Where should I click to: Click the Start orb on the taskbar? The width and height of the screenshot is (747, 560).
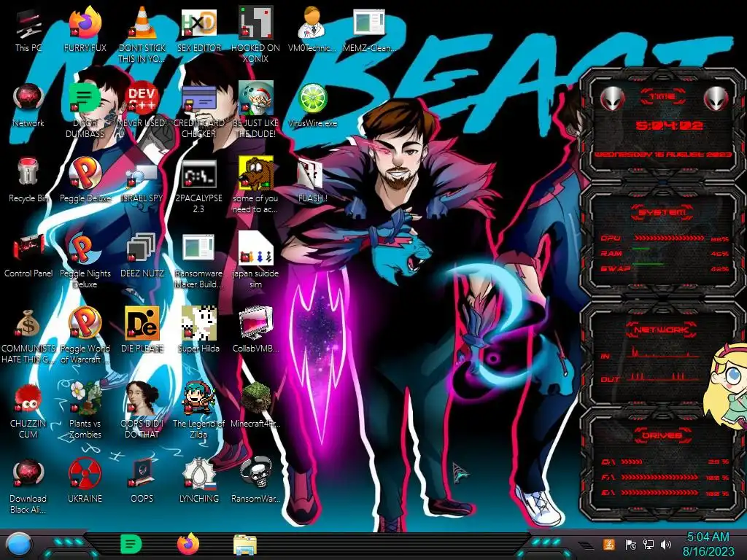pyautogui.click(x=18, y=545)
